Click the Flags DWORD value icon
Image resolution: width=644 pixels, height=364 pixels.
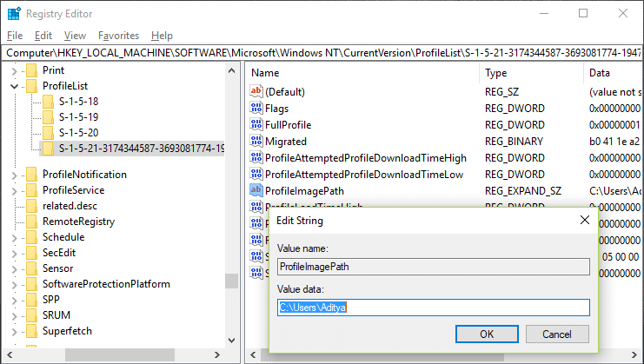pos(256,109)
